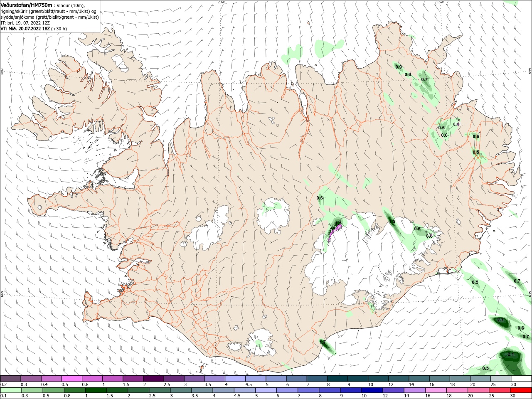Viewport: 532px width, 399px height.
Task: Click the 2.7 precipitation value offshore southeast
Action: (500, 320)
